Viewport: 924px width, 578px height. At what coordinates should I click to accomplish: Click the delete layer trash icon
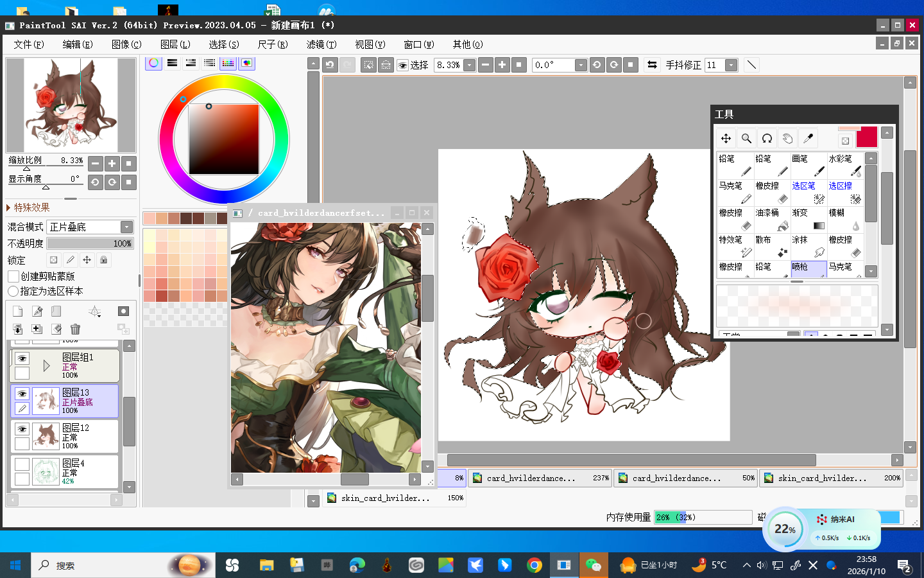pyautogui.click(x=75, y=329)
